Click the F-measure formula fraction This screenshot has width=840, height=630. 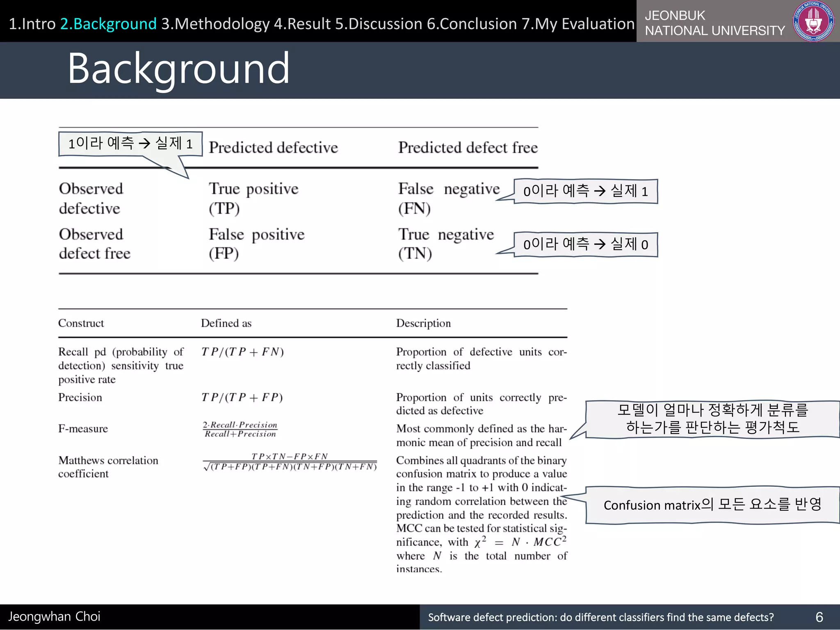tap(240, 429)
